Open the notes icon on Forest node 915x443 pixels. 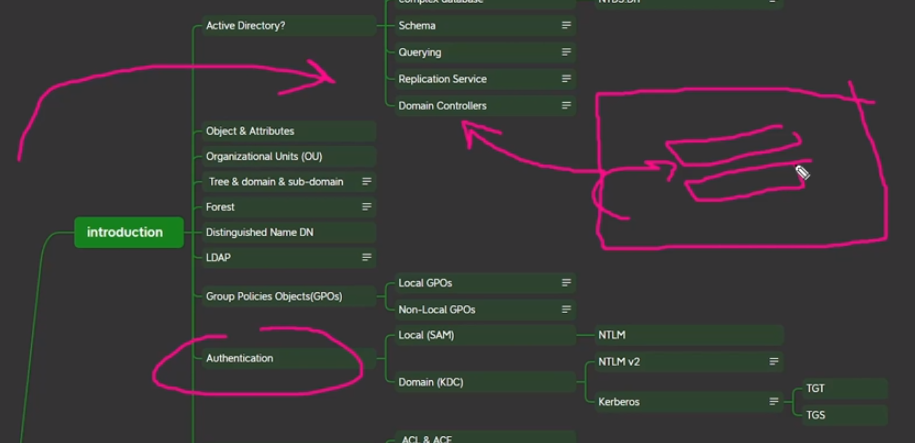click(x=366, y=207)
